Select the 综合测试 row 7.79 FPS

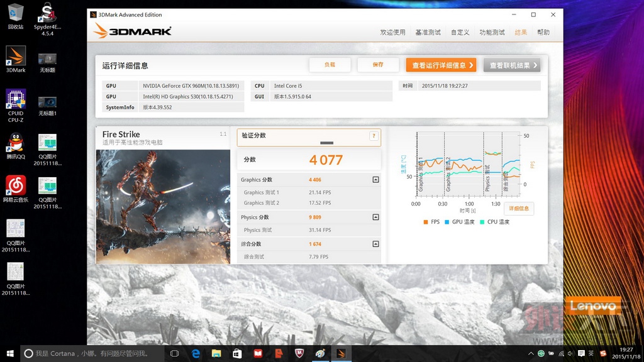309,256
